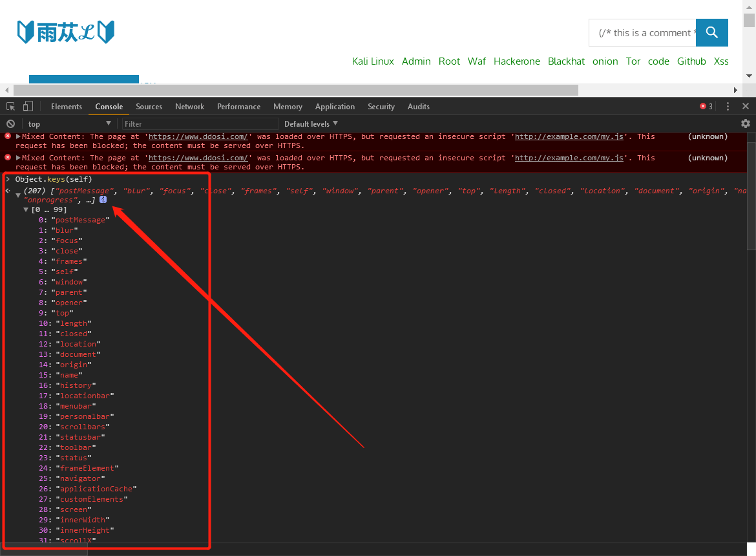Image resolution: width=756 pixels, height=556 pixels.
Task: Open the onion link
Action: [605, 61]
